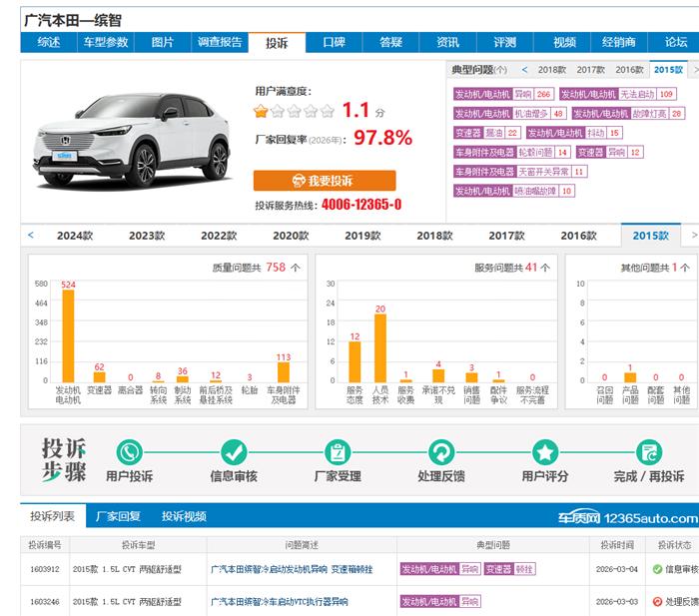
Task: Click the first star in satisfaction rating
Action: [x=262, y=112]
